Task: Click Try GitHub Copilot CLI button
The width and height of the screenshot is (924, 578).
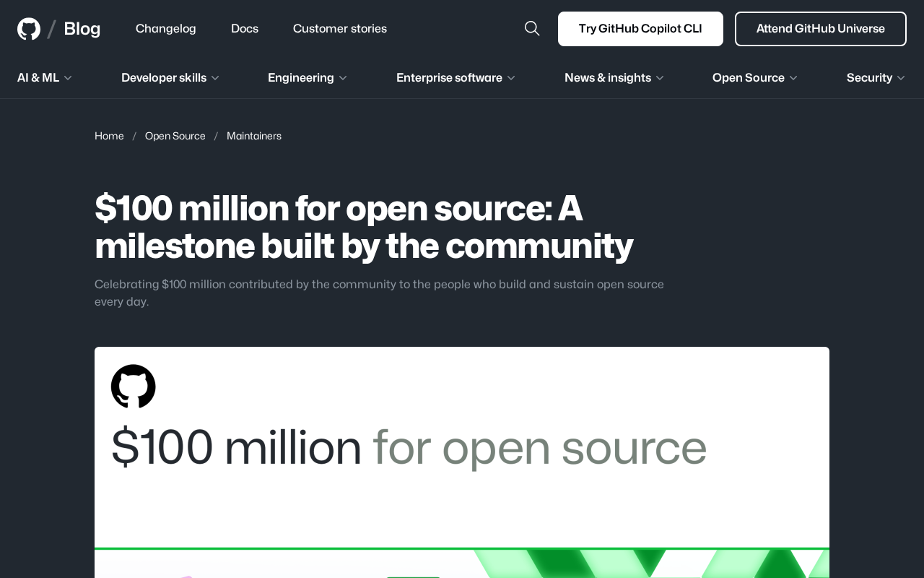Action: click(x=640, y=29)
